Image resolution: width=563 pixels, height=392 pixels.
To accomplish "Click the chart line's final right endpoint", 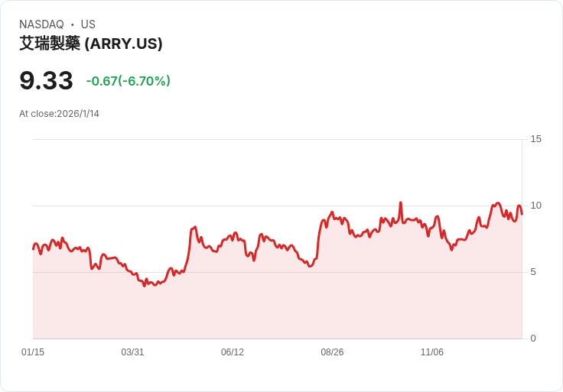I will [522, 214].
